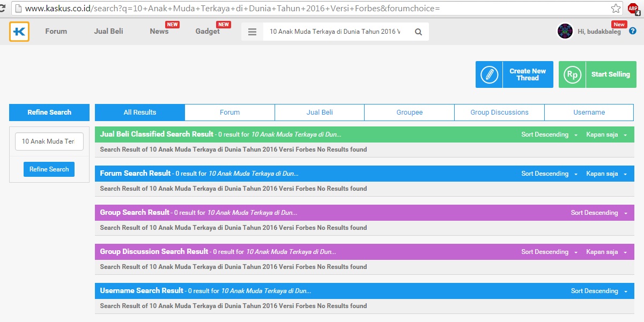
Task: Click the Refine Search button in sidebar
Action: (49, 169)
